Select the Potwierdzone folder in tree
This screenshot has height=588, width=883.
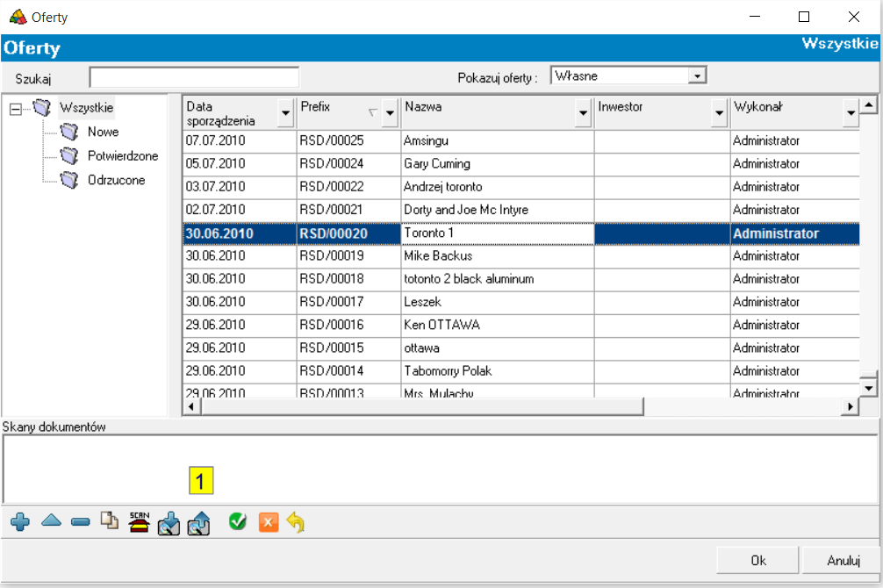click(x=122, y=156)
